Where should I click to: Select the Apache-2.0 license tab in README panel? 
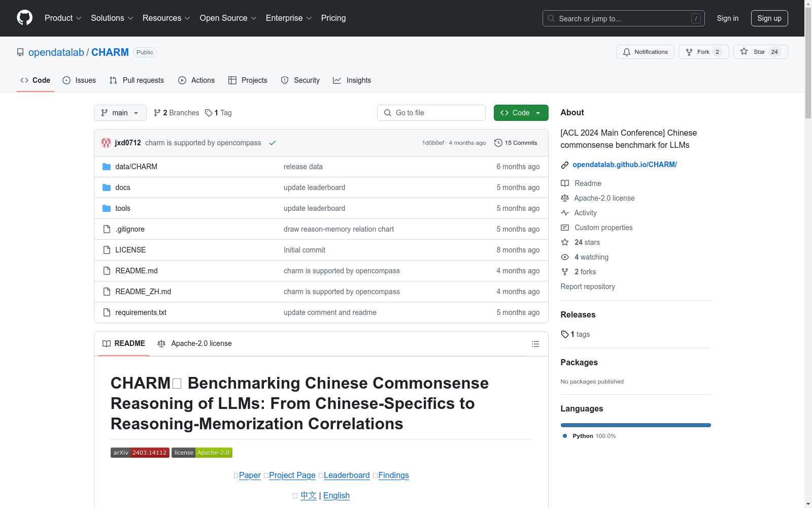tap(194, 343)
